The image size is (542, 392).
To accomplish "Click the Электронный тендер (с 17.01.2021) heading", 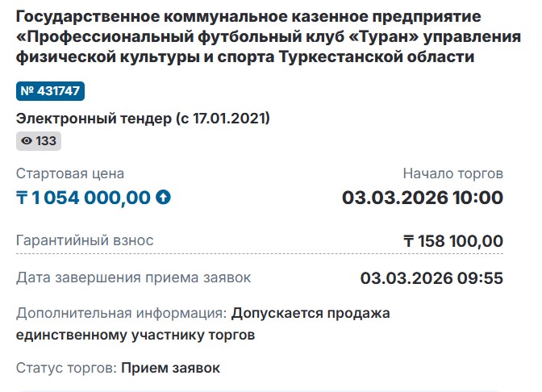I will pyautogui.click(x=143, y=119).
